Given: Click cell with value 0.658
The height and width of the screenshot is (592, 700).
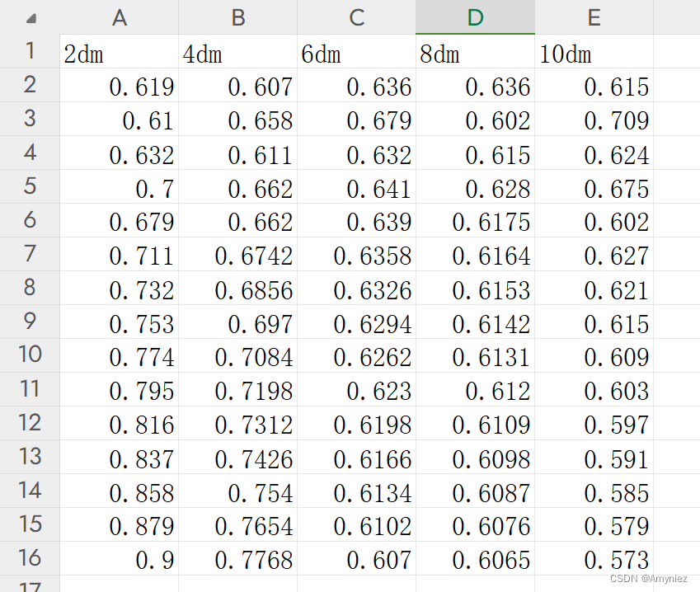Looking at the screenshot, I should [x=237, y=119].
